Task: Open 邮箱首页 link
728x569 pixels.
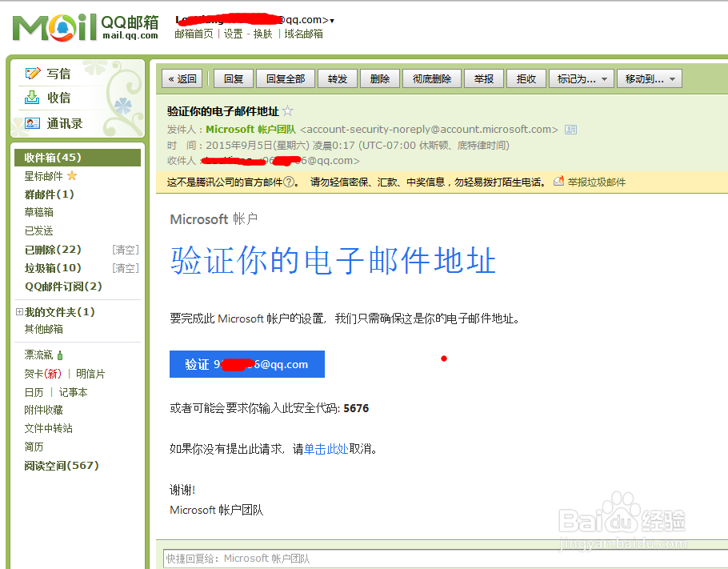Action: click(x=194, y=34)
